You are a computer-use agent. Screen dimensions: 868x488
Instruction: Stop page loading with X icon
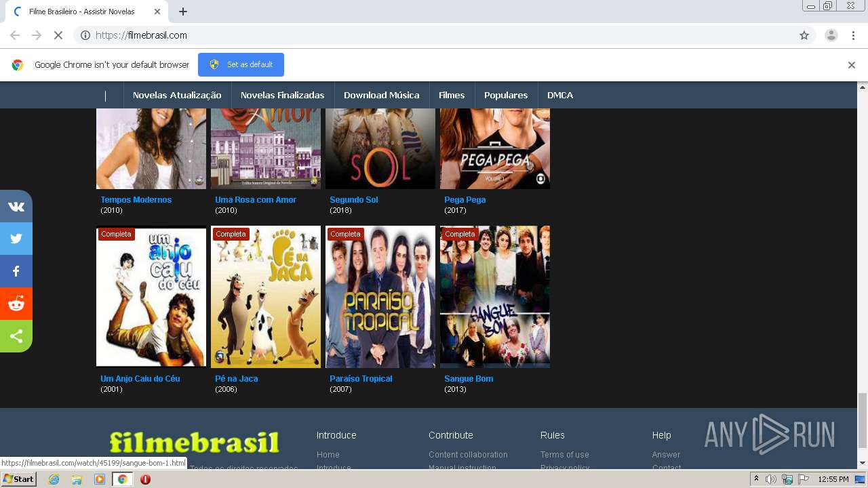[58, 35]
